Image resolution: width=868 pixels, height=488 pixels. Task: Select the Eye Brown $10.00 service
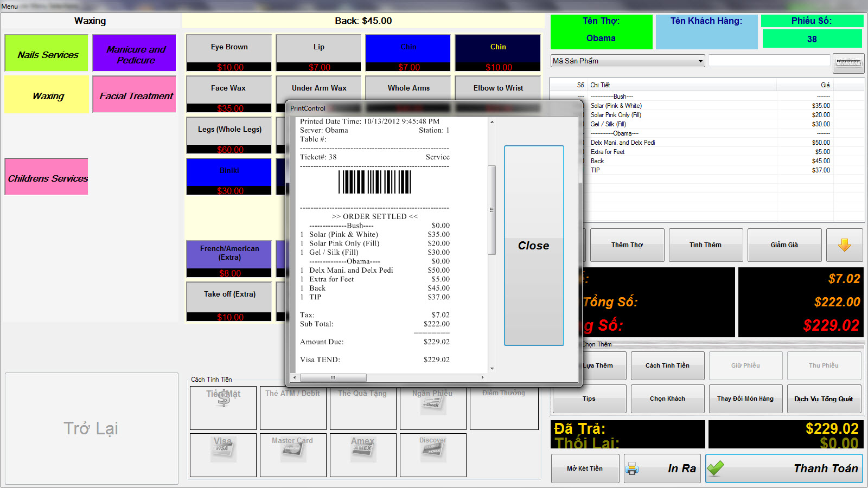[229, 53]
